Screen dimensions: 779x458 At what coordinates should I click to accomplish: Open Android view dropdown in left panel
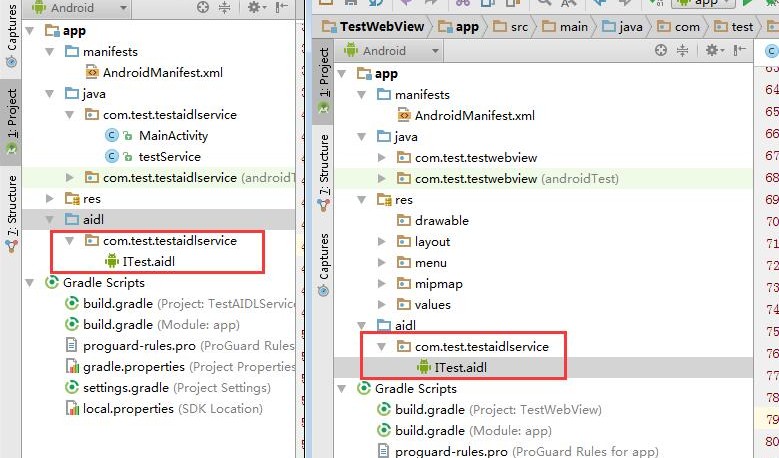point(79,7)
